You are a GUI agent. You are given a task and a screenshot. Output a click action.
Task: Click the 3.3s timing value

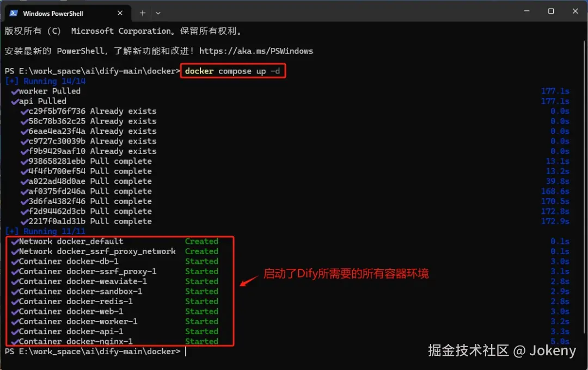[560, 331]
